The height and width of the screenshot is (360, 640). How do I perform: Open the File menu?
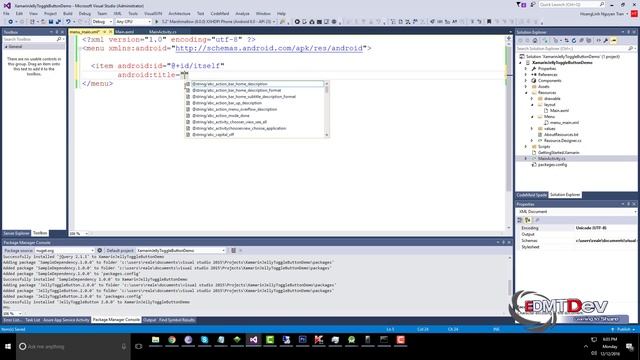6,13
